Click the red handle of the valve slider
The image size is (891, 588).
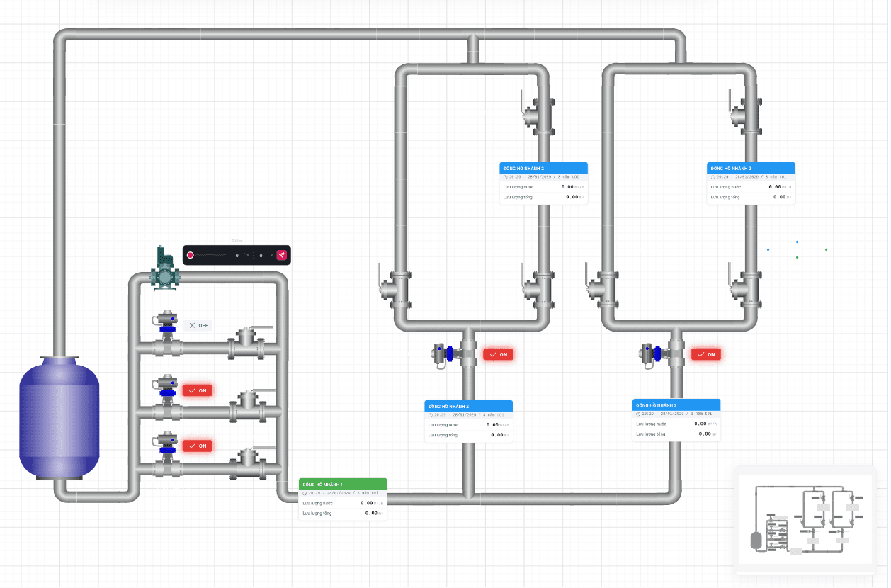(191, 255)
